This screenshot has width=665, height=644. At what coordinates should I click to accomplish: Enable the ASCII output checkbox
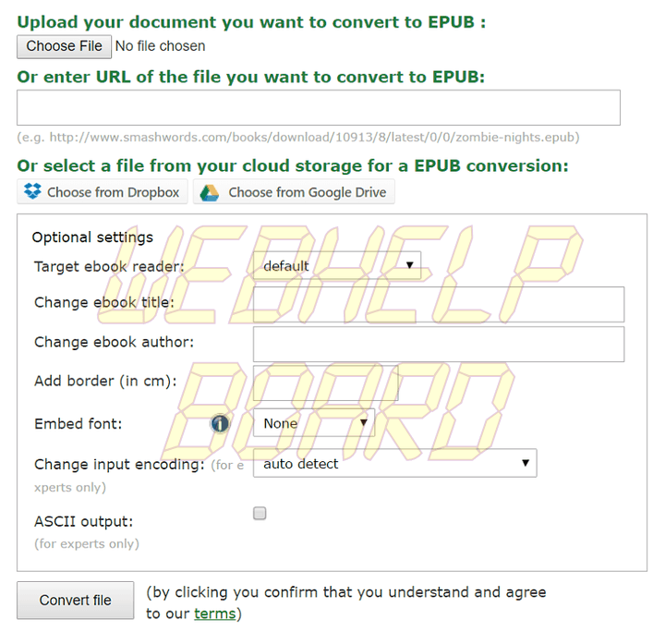coord(260,513)
